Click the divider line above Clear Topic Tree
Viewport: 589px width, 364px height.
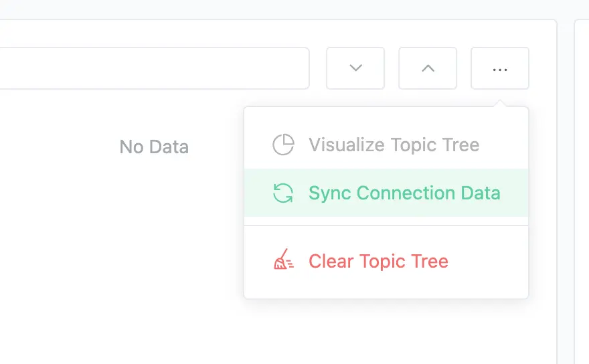pos(386,225)
